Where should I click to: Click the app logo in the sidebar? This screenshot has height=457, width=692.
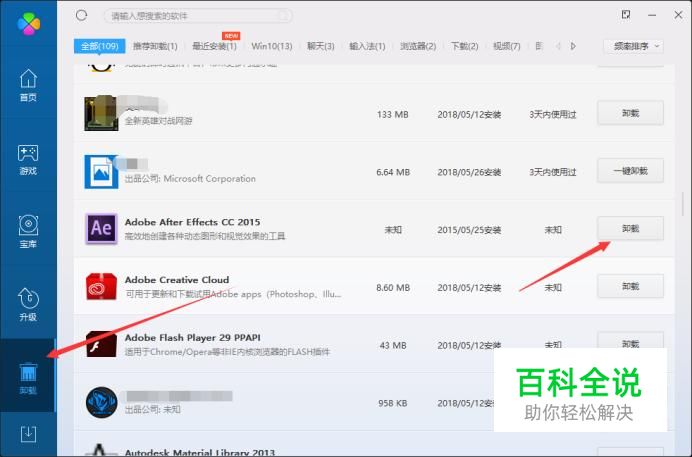pos(29,23)
